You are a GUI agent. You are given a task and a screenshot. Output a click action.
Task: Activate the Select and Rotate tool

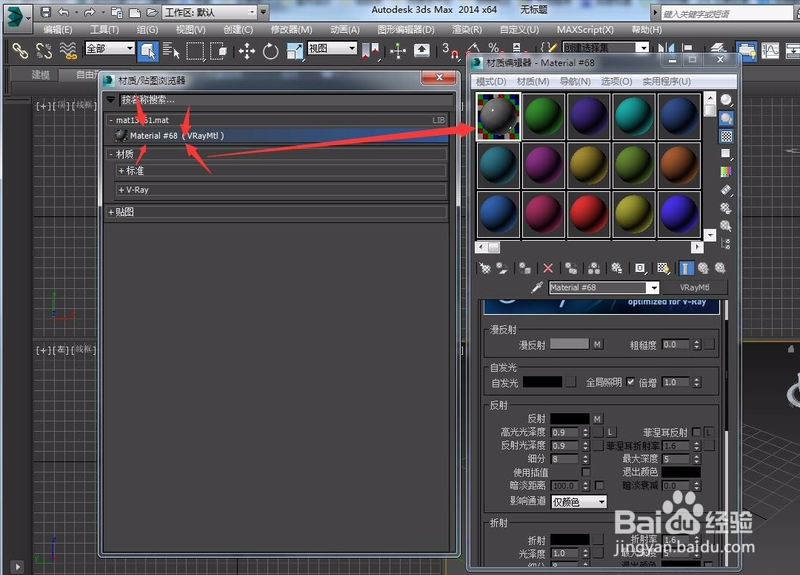(270, 51)
